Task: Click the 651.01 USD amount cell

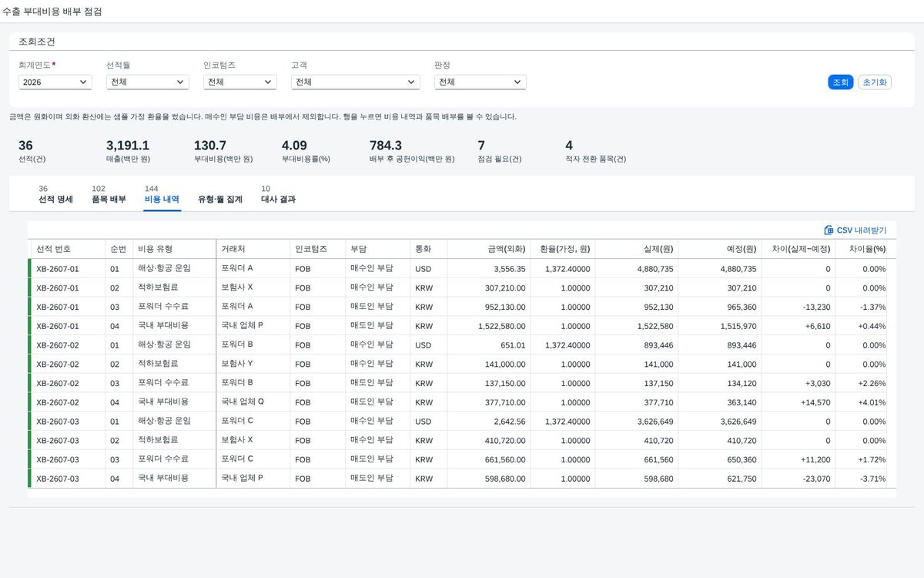Action: tap(490, 345)
